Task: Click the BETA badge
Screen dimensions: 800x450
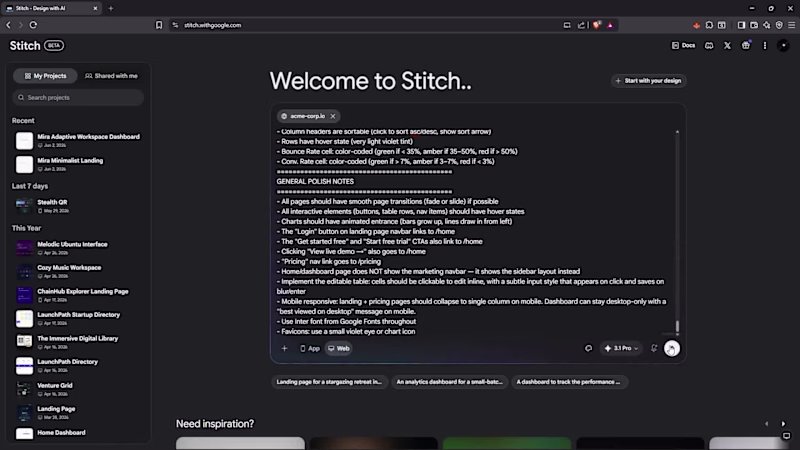Action: pos(54,45)
